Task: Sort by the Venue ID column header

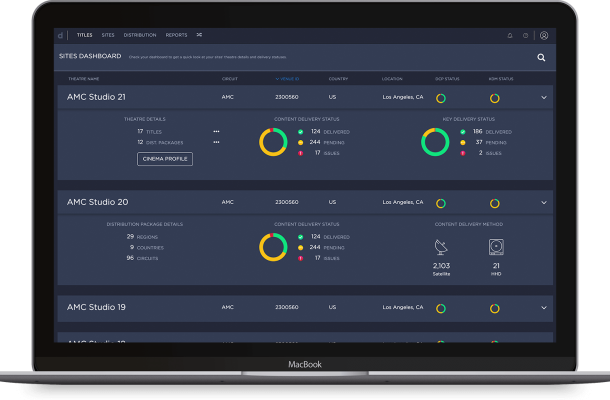Action: 286,78
